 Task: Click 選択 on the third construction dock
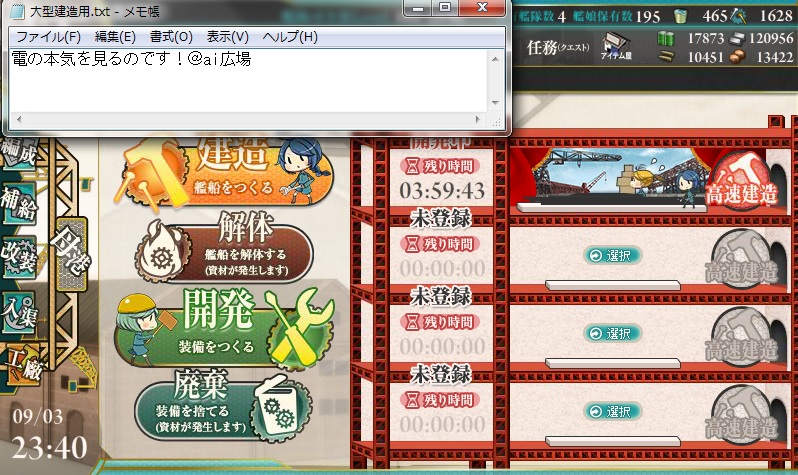click(612, 333)
